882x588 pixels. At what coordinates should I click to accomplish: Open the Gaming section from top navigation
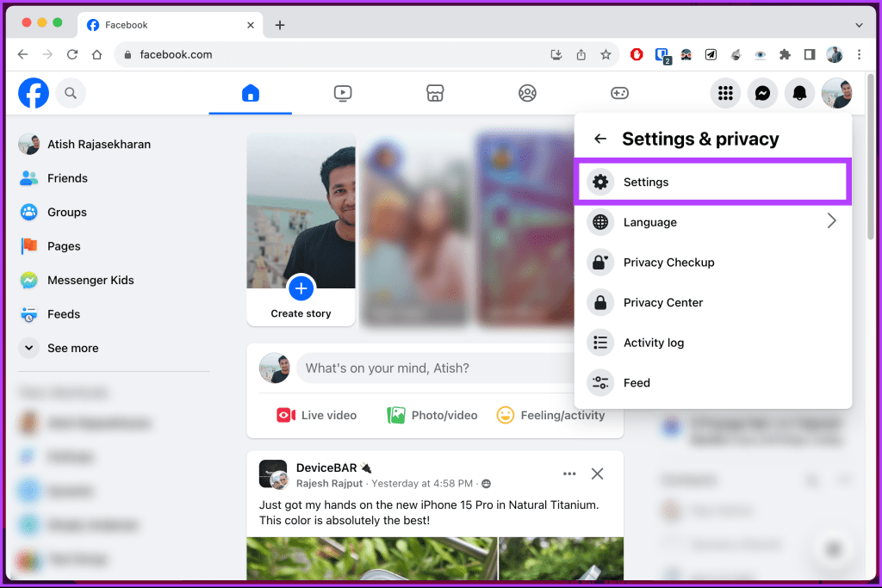[619, 93]
